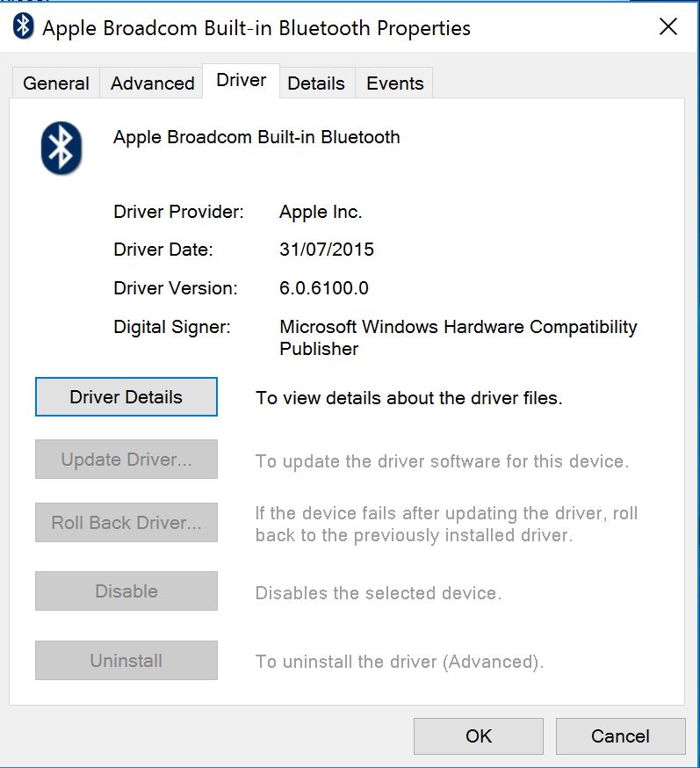The image size is (700, 768).
Task: View the Events tab
Action: (394, 83)
